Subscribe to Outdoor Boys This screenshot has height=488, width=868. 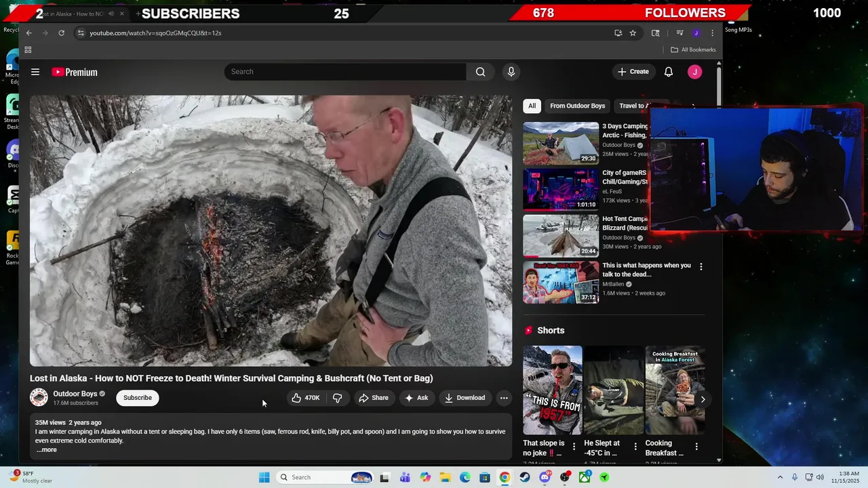(138, 398)
